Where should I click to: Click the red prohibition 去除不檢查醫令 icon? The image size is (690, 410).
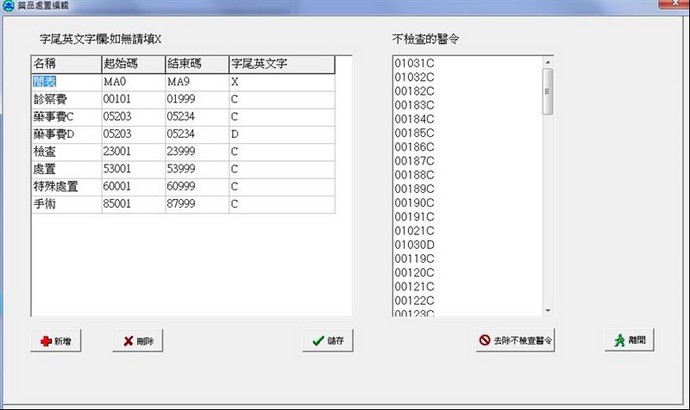485,340
